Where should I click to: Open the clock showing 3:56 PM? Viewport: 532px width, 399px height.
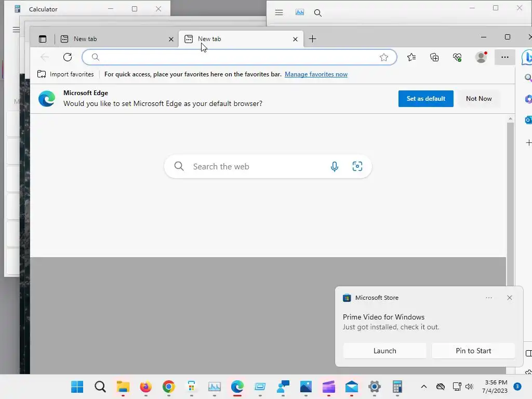click(x=495, y=387)
